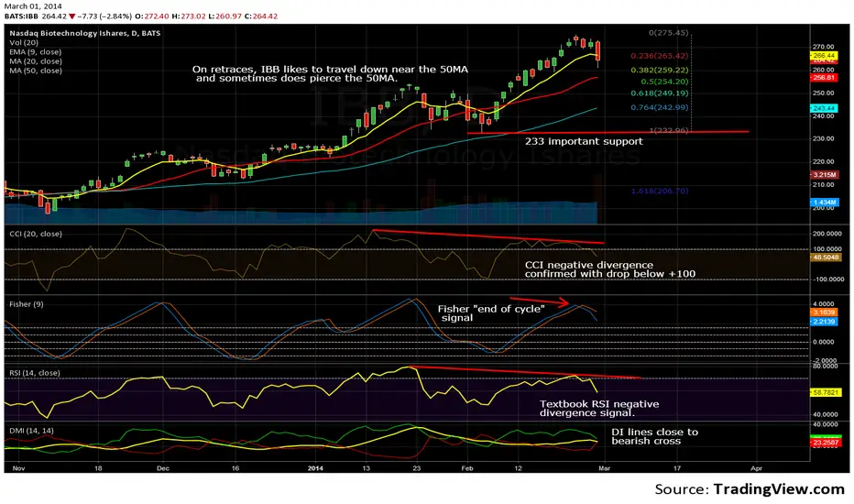
Task: Select the "EMA (9, close)" indicator label
Action: [x=35, y=51]
